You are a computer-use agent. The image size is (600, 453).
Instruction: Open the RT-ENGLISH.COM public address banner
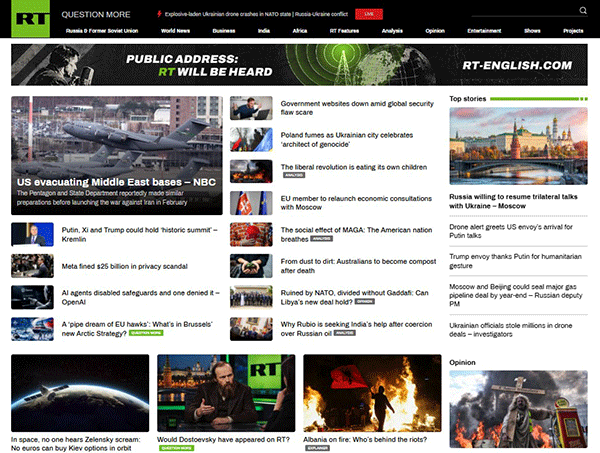[299, 65]
